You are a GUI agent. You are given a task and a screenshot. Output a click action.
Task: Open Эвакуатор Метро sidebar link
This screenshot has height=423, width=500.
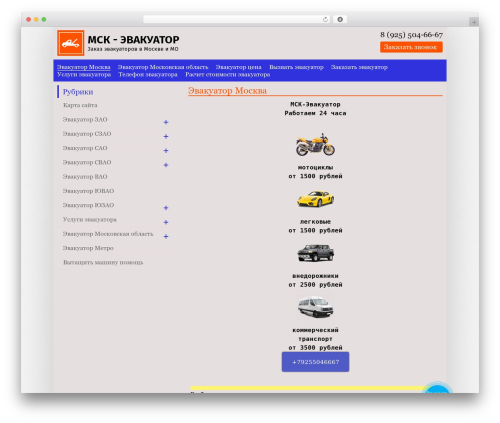[x=88, y=248]
